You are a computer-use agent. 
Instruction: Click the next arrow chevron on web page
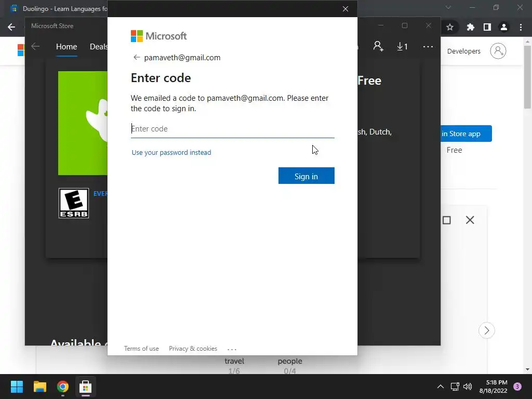point(486,330)
